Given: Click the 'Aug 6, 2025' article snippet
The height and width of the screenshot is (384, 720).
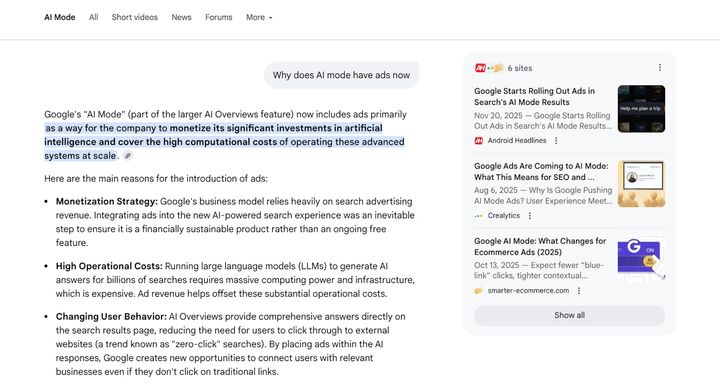Looking at the screenshot, I should point(543,196).
